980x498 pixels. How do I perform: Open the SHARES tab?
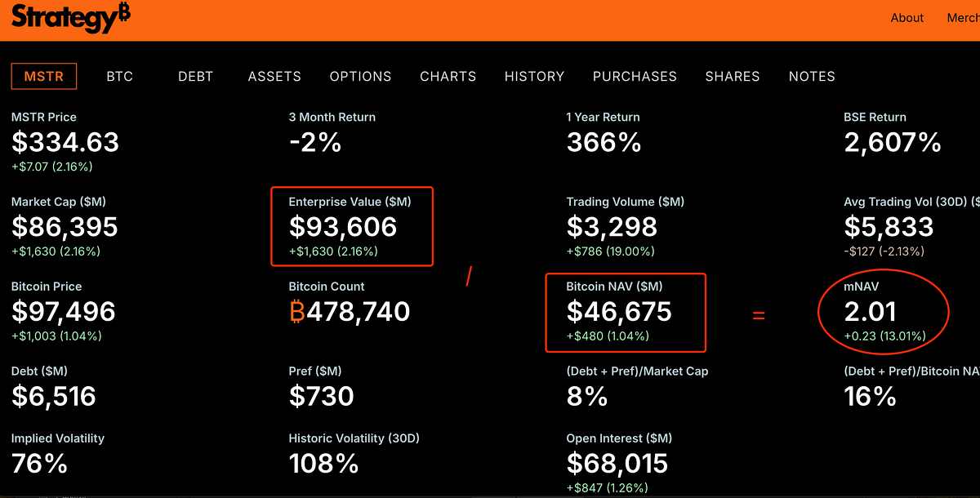[x=732, y=76]
